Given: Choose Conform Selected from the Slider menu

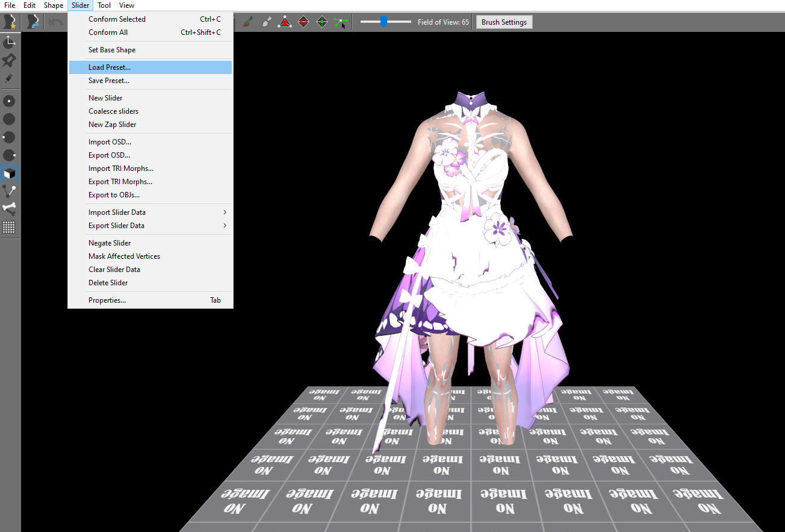Looking at the screenshot, I should point(150,19).
